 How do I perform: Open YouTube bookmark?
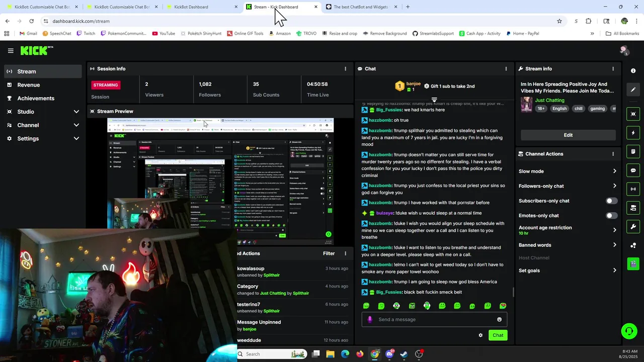(164, 34)
